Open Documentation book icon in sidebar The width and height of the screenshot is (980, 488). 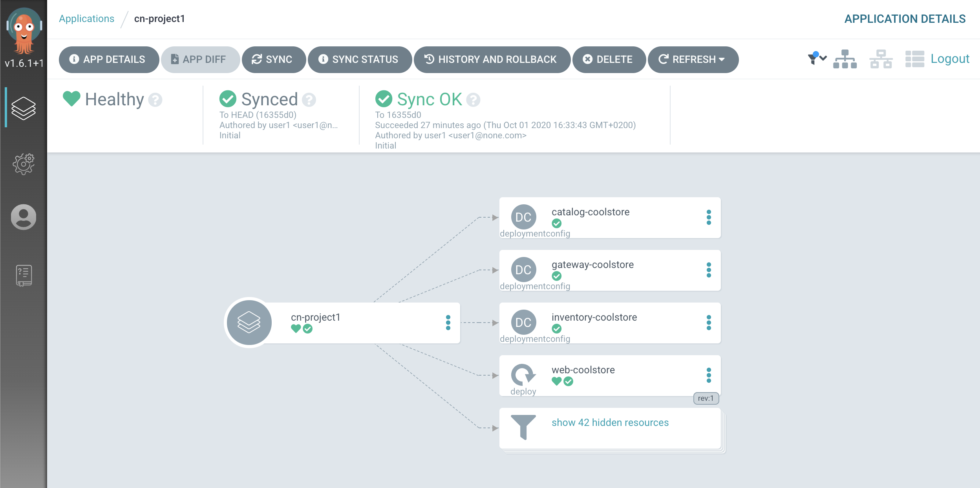coord(24,275)
